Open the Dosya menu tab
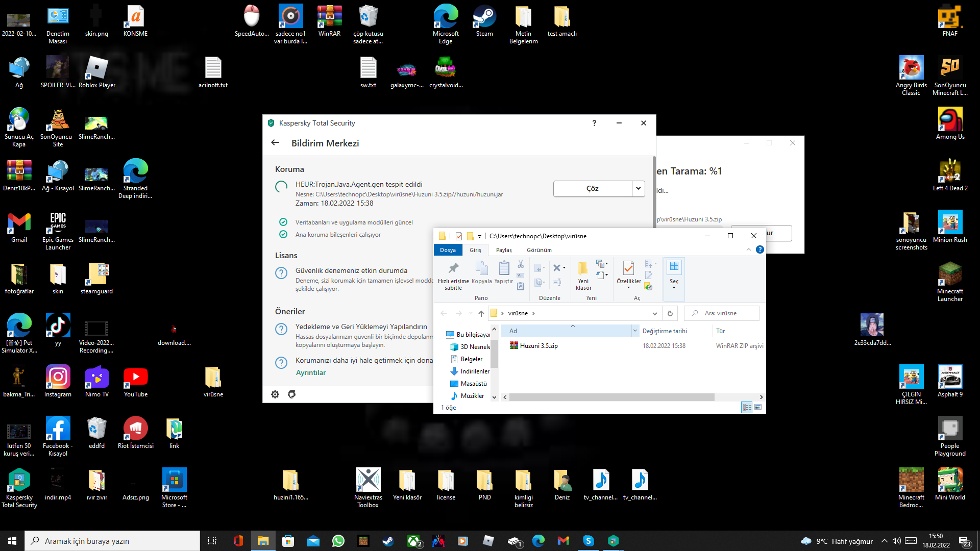This screenshot has height=551, width=980. 448,250
